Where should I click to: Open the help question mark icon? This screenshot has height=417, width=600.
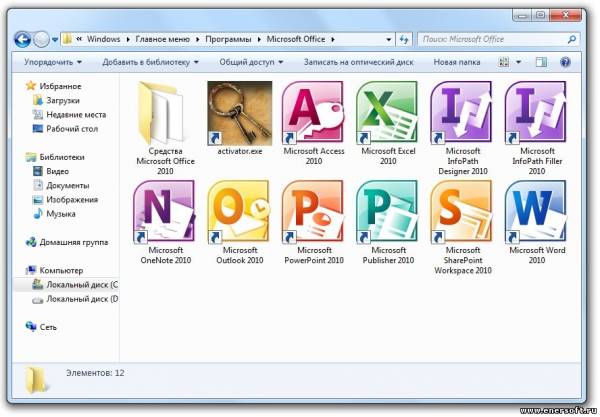[565, 62]
